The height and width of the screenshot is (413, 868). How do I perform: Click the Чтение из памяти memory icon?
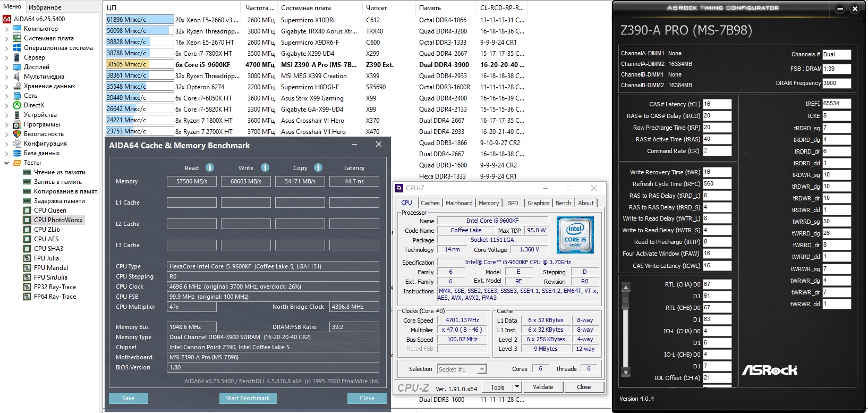point(27,172)
